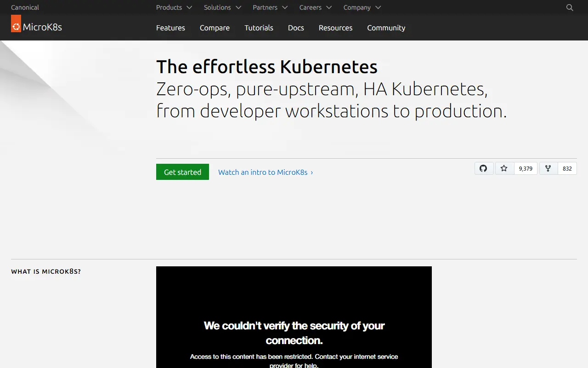
Task: Click the GitHub fork icon
Action: 548,168
